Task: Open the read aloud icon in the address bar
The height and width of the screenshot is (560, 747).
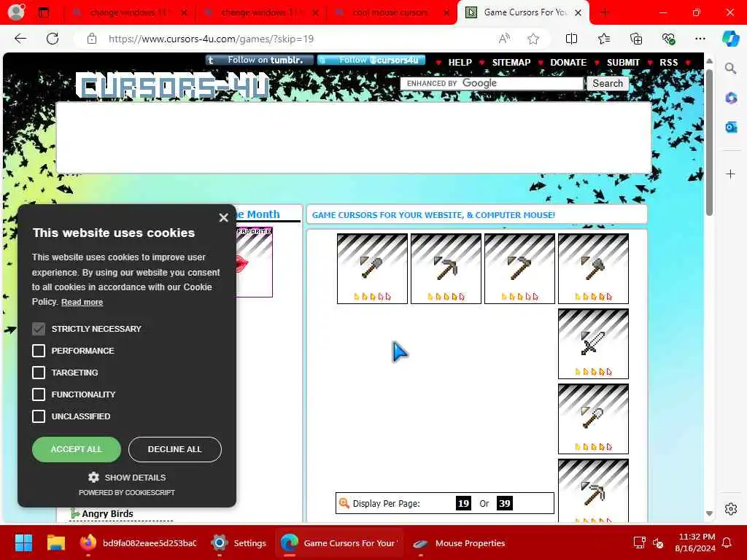Action: coord(504,39)
